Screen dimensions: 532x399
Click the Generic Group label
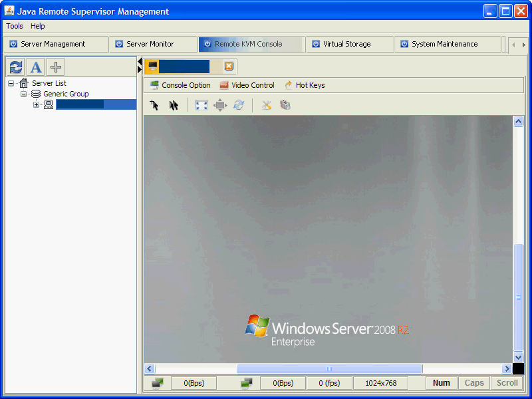[66, 94]
